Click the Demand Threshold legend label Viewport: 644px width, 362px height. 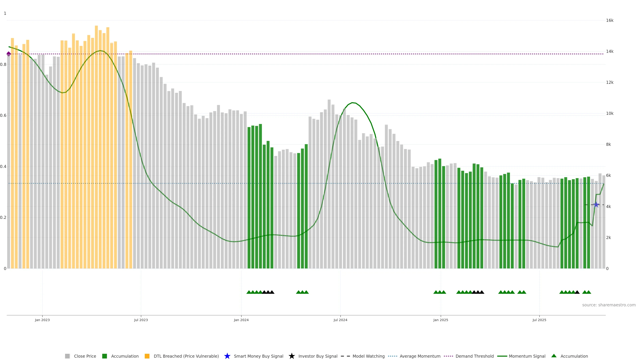click(x=474, y=356)
